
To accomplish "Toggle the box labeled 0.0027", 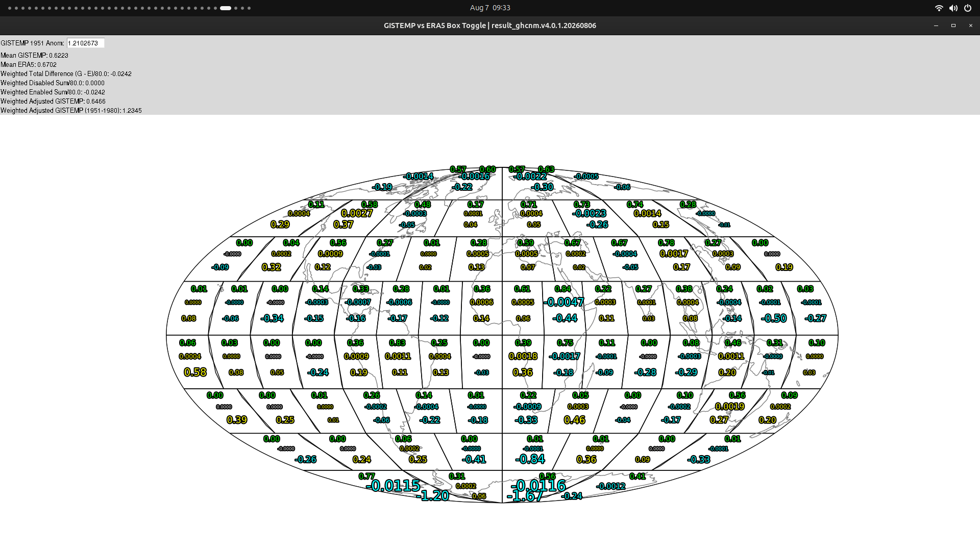I will click(x=357, y=213).
